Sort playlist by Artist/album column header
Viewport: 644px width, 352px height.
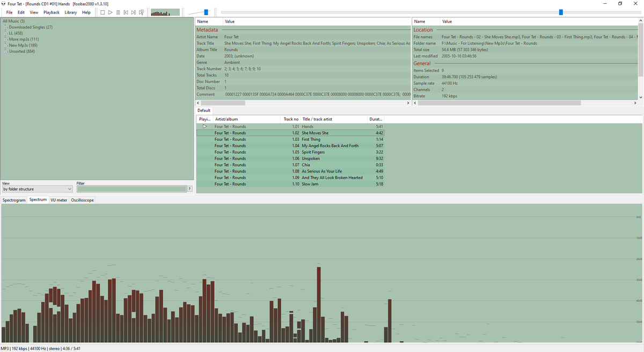(246, 119)
